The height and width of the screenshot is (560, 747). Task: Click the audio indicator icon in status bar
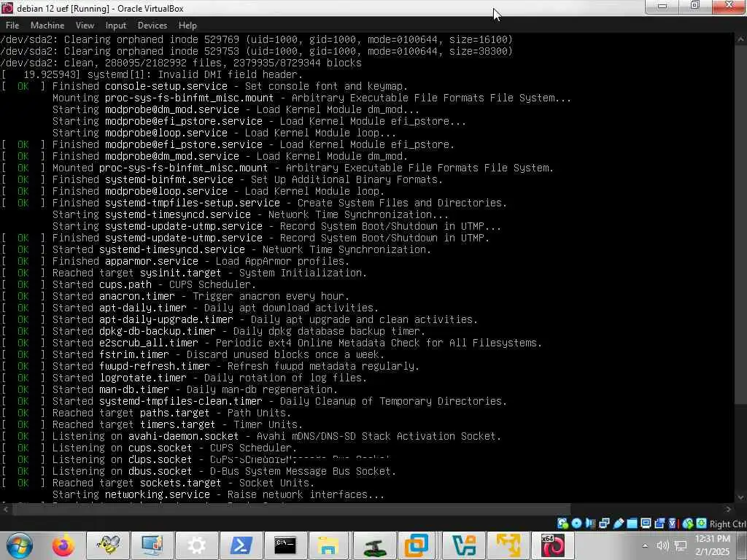(590, 524)
